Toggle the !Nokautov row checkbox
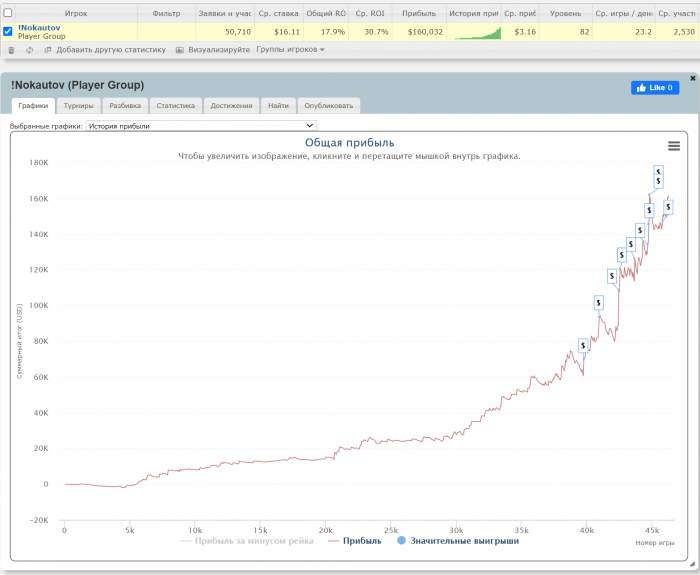Image resolution: width=700 pixels, height=575 pixels. pos(8,31)
